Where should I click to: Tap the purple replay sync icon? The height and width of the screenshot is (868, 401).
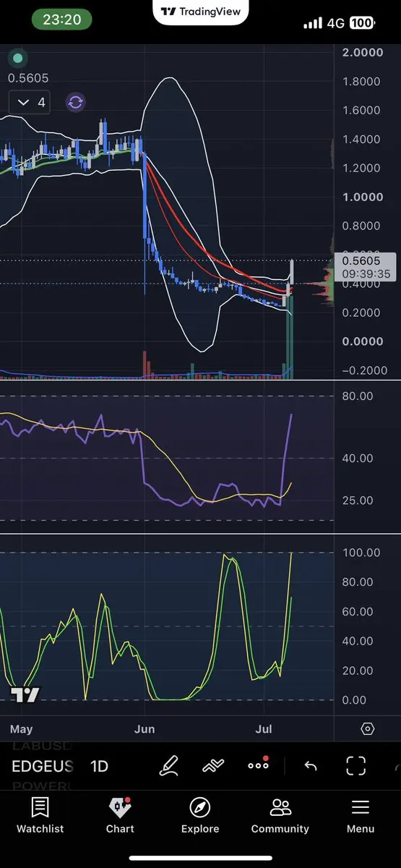click(x=76, y=103)
